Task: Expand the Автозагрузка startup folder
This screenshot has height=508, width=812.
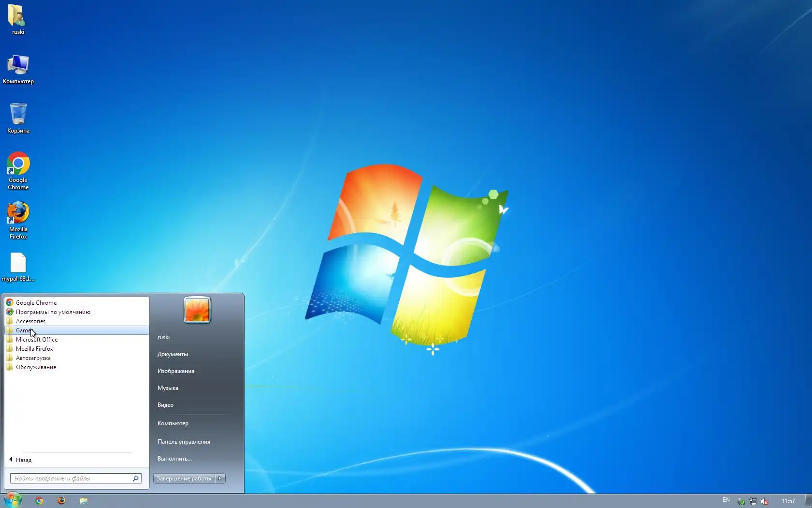Action: [77, 358]
